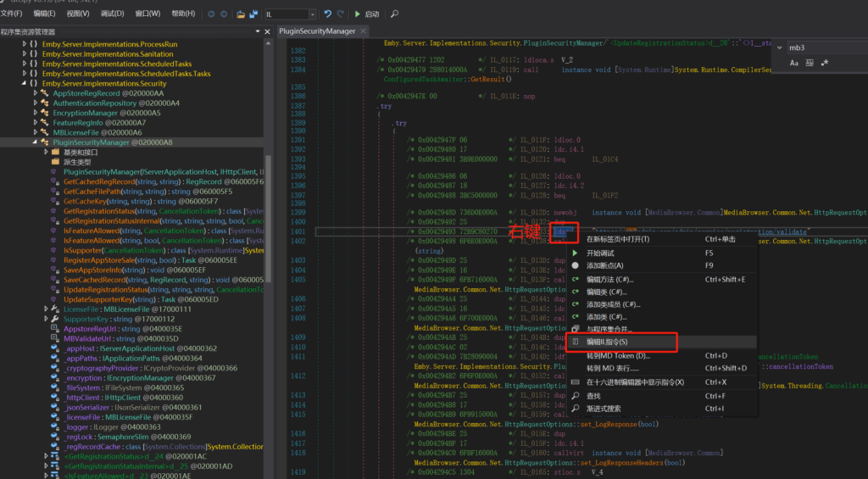The height and width of the screenshot is (479, 868).
Task: Choose 转到MD Token (D)... in context menu
Action: click(662, 356)
